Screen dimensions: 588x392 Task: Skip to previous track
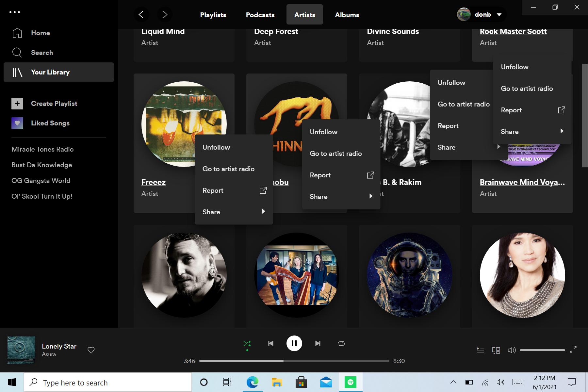(271, 343)
